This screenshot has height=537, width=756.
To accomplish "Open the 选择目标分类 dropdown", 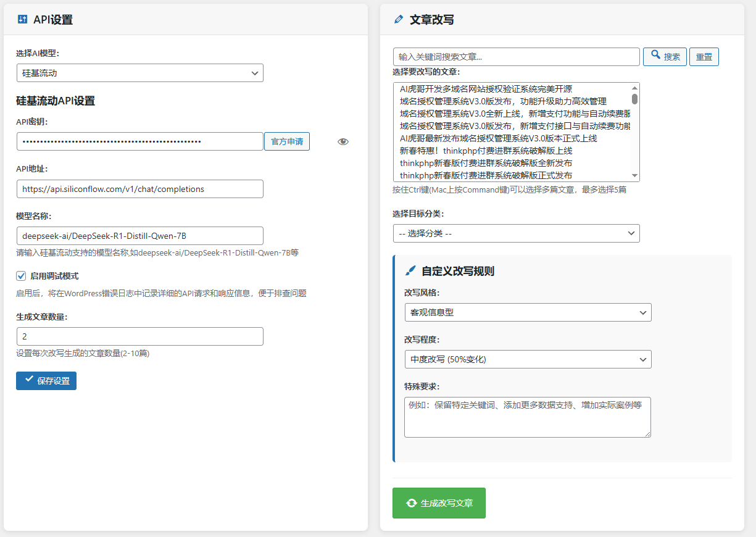I will click(x=516, y=233).
